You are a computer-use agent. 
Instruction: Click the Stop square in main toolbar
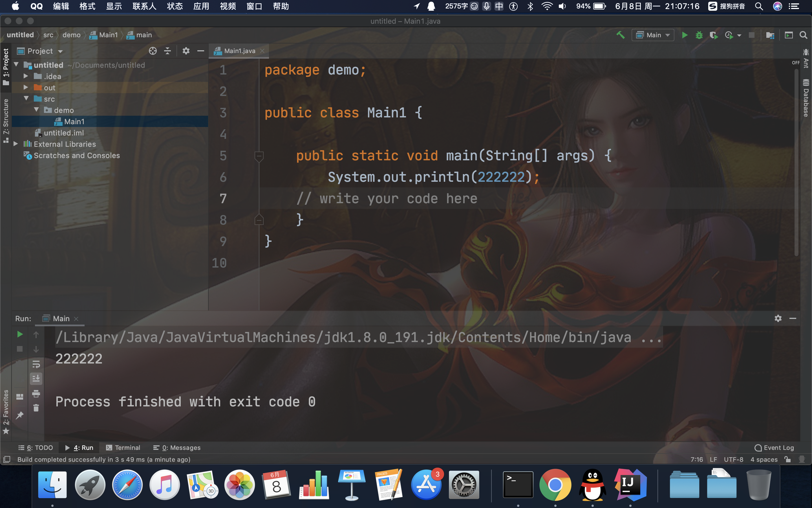tap(752, 35)
